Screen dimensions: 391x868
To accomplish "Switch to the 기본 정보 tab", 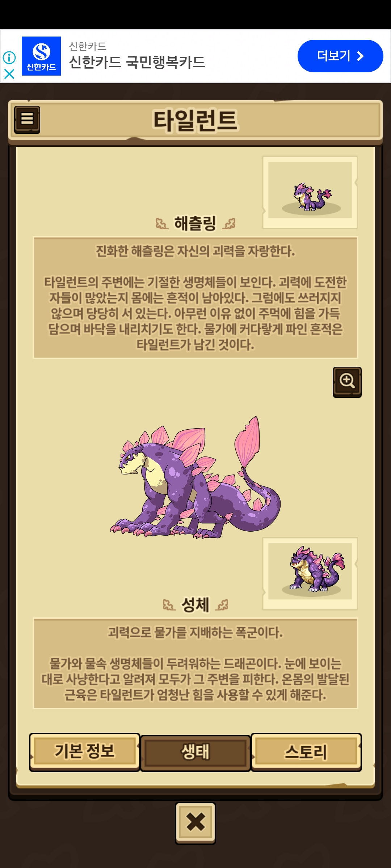I will [85, 752].
